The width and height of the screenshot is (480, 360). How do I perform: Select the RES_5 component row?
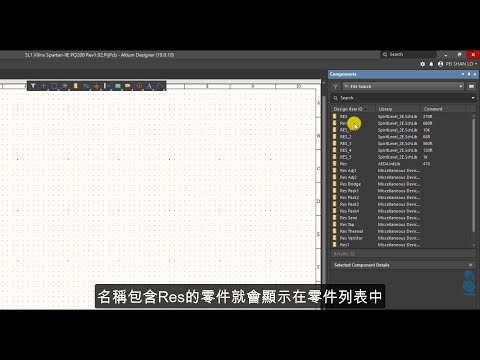point(402,157)
